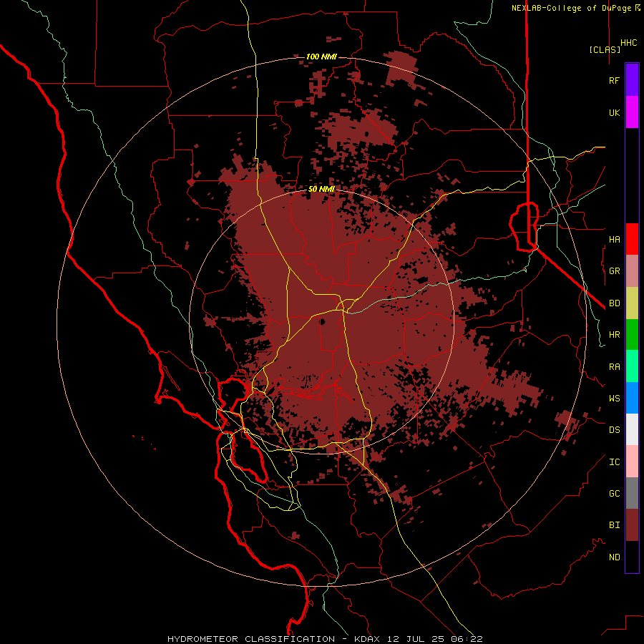Click the BD legend label
The width and height of the screenshot is (644, 644).
[x=614, y=303]
